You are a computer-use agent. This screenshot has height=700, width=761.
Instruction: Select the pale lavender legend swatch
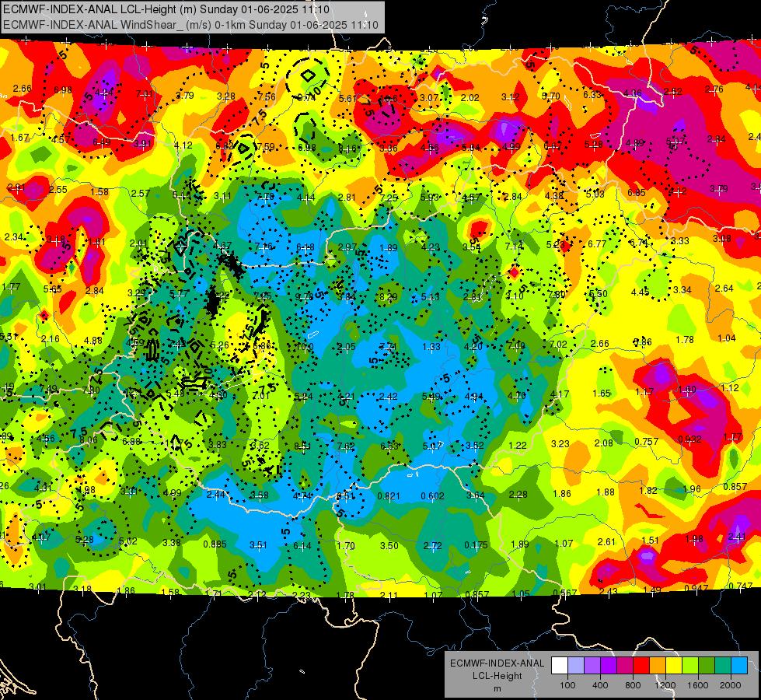click(576, 666)
